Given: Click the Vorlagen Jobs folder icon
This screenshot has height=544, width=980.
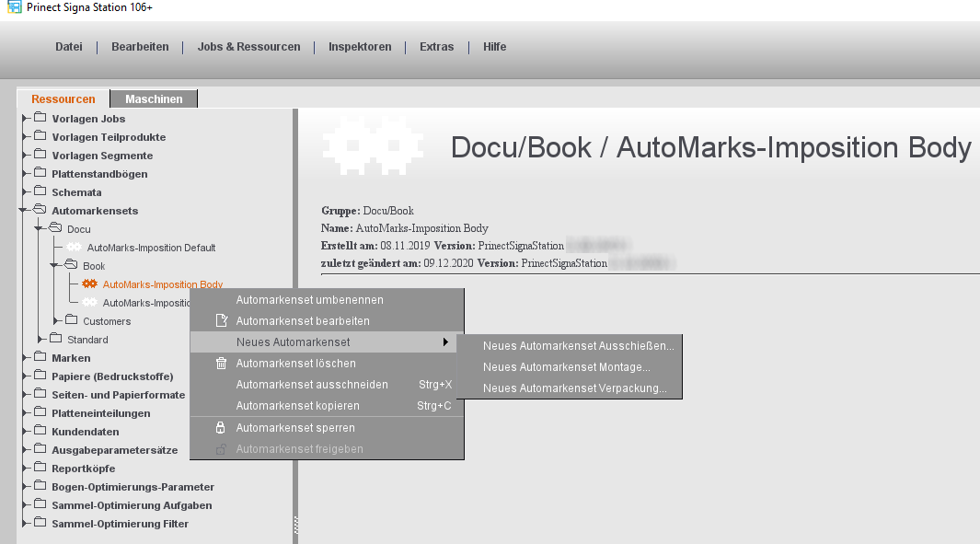Looking at the screenshot, I should click(40, 117).
